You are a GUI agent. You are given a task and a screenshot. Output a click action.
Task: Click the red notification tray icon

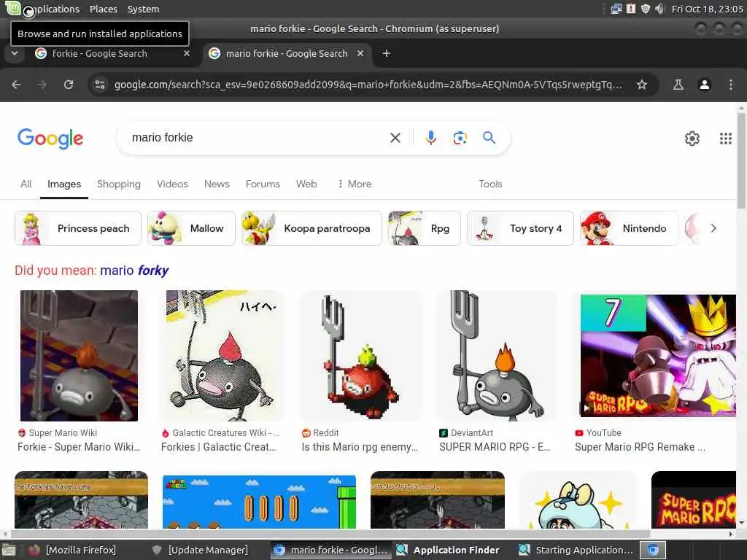(x=631, y=9)
